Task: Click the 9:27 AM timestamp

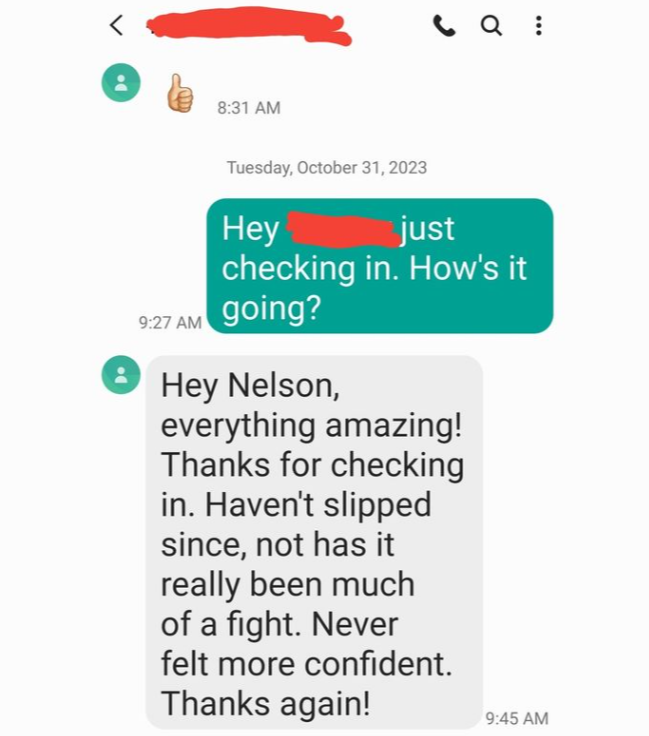Action: click(x=170, y=322)
